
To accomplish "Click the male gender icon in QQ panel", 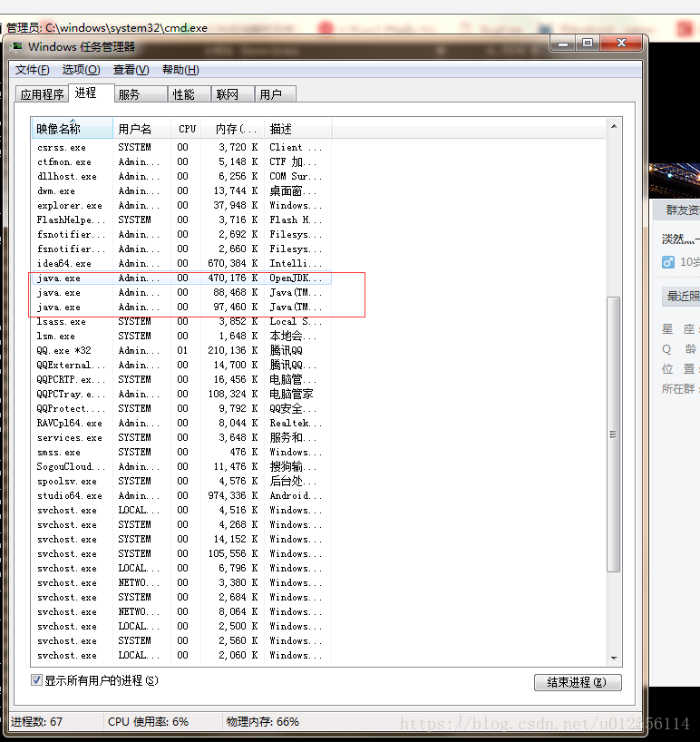I will 668,262.
